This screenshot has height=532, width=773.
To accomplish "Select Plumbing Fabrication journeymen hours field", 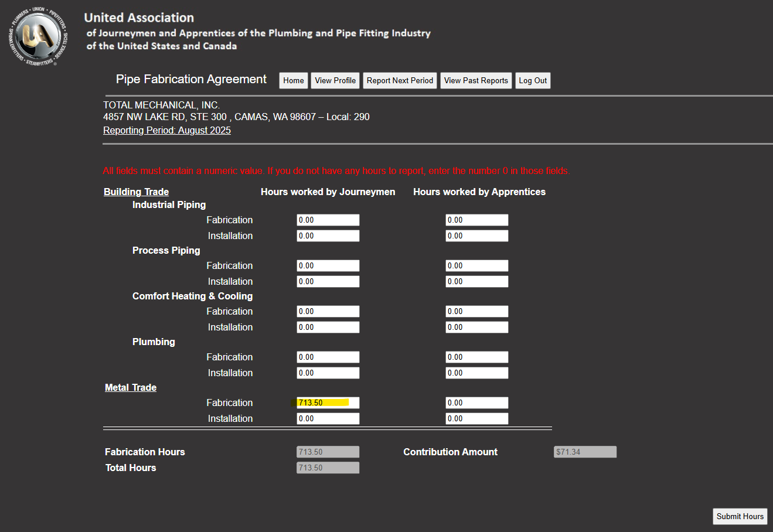I will point(328,357).
